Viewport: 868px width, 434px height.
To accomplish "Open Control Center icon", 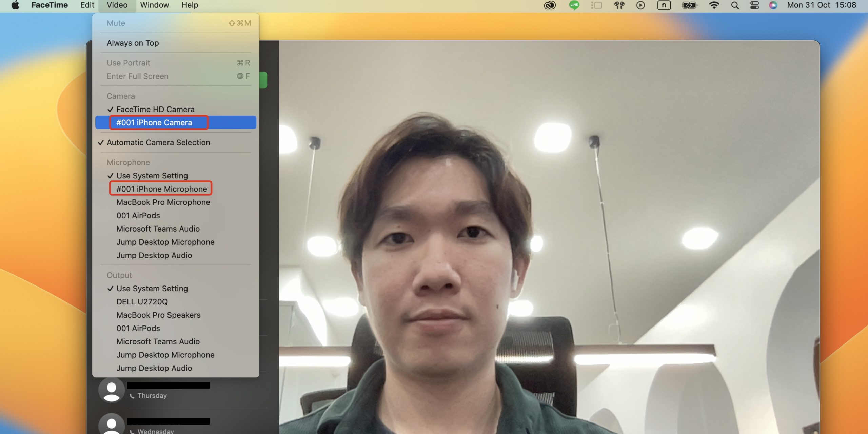I will point(754,5).
